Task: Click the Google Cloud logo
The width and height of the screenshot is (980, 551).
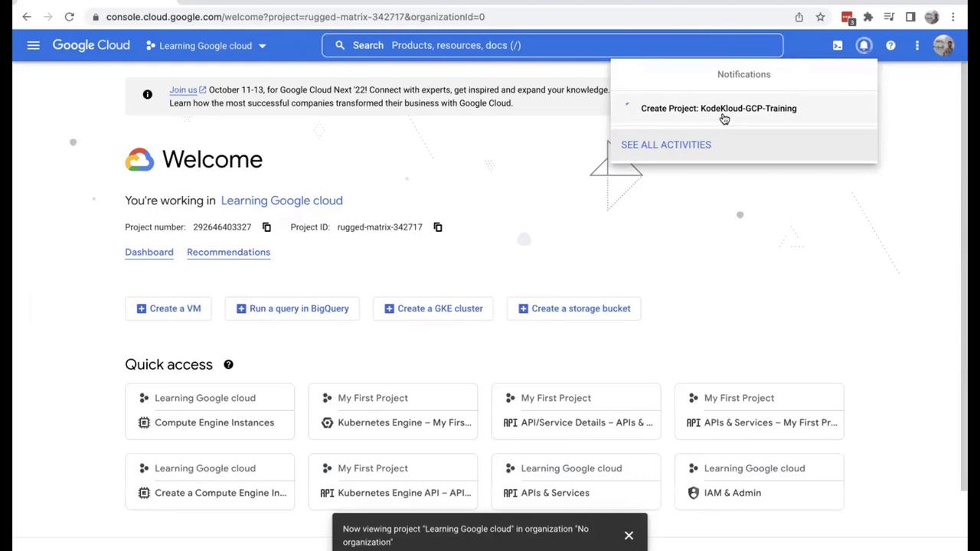Action: click(x=91, y=46)
